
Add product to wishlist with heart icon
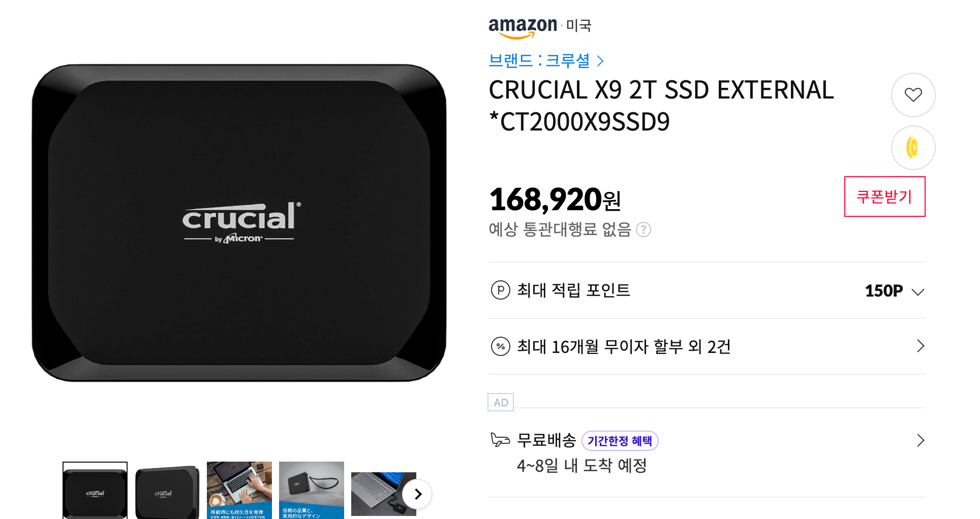tap(913, 95)
